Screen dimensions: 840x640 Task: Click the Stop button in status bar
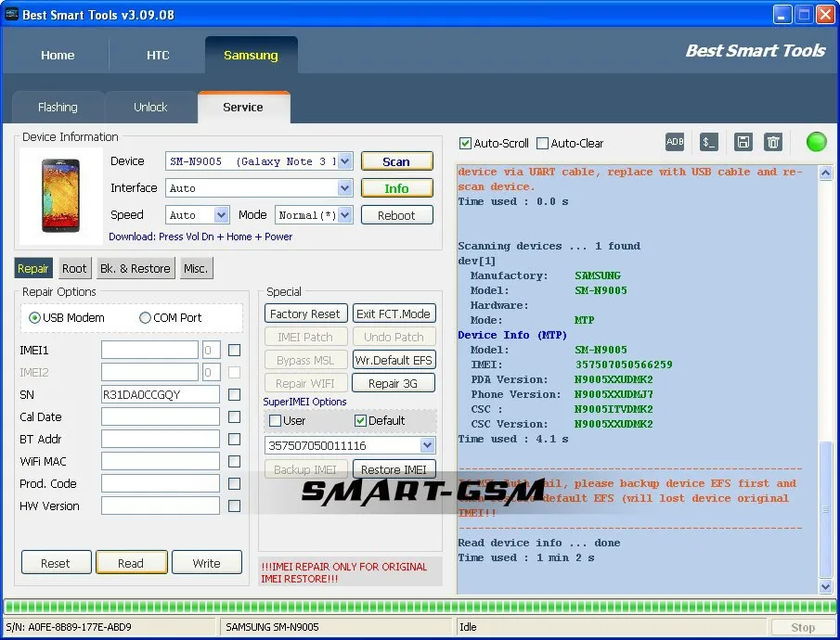coord(803,627)
